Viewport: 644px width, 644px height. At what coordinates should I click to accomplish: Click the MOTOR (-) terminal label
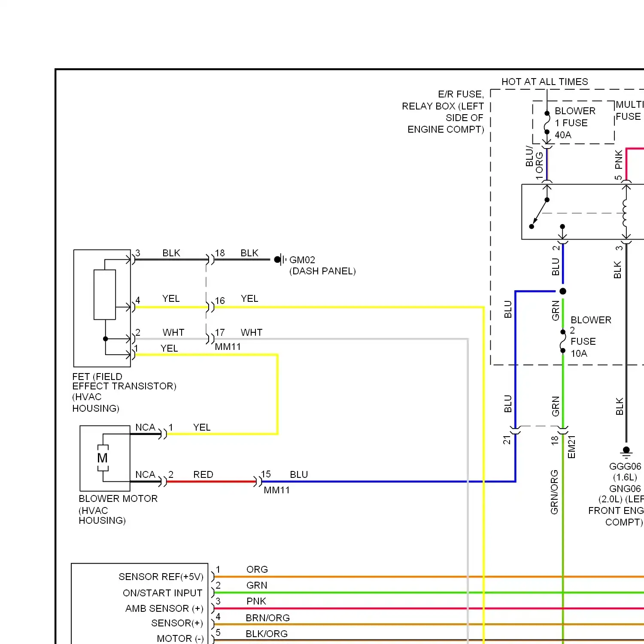pyautogui.click(x=180, y=638)
